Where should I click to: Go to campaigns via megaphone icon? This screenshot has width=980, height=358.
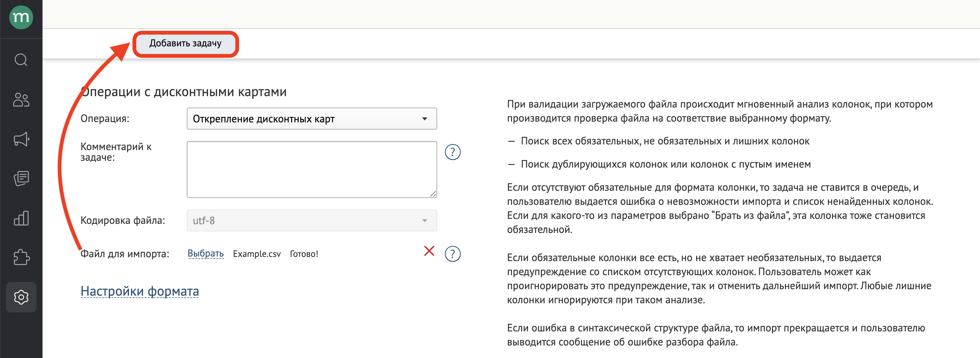pyautogui.click(x=21, y=139)
